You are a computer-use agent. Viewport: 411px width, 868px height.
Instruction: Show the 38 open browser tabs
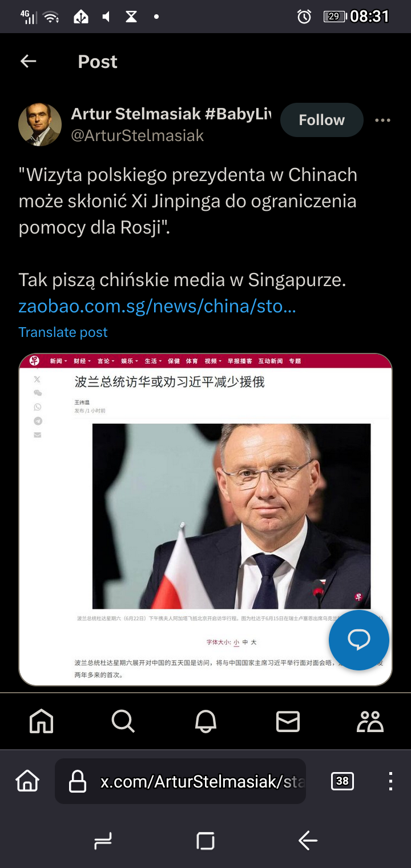click(x=342, y=781)
